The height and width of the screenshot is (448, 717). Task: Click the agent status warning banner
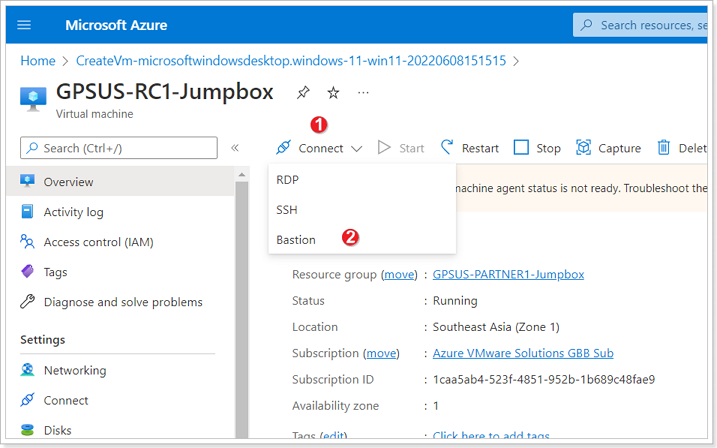tap(581, 188)
